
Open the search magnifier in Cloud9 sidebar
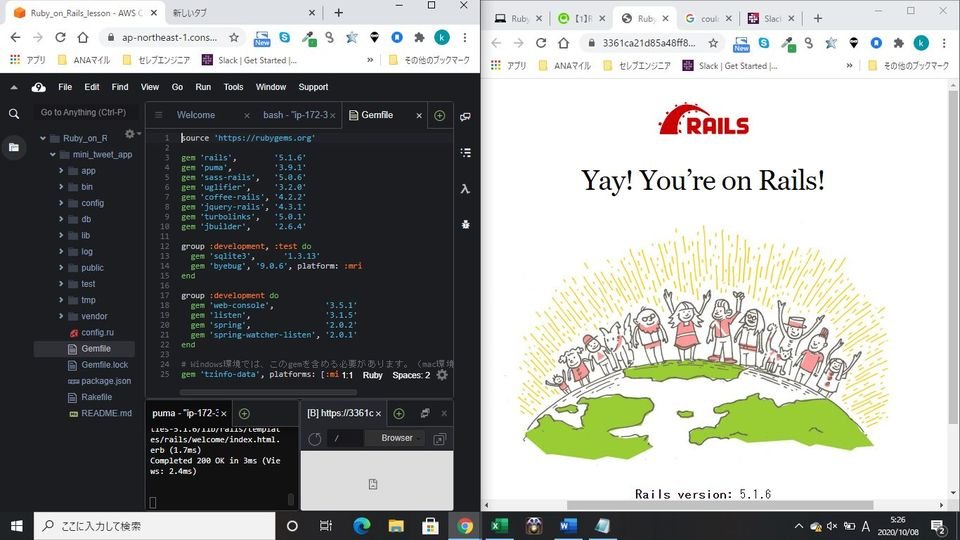pos(14,114)
